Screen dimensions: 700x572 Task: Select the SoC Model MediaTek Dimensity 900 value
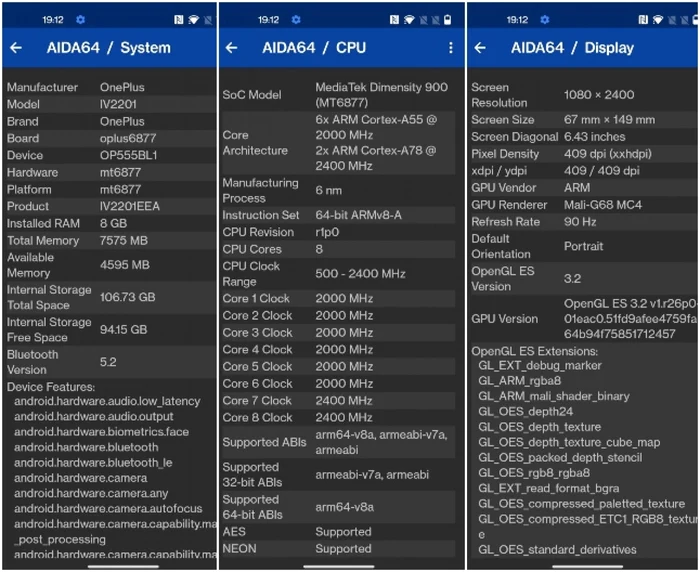[x=382, y=95]
